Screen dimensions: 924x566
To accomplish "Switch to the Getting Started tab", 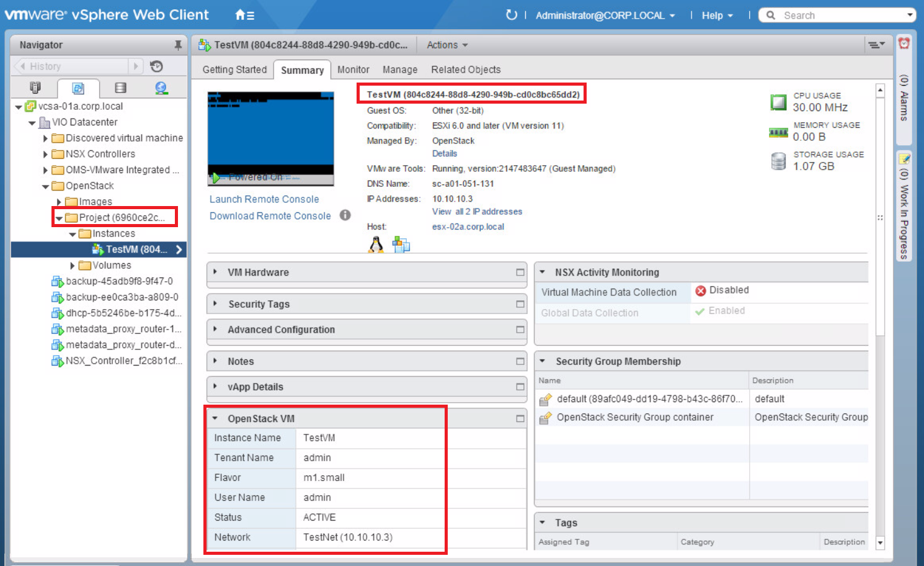I will point(234,70).
